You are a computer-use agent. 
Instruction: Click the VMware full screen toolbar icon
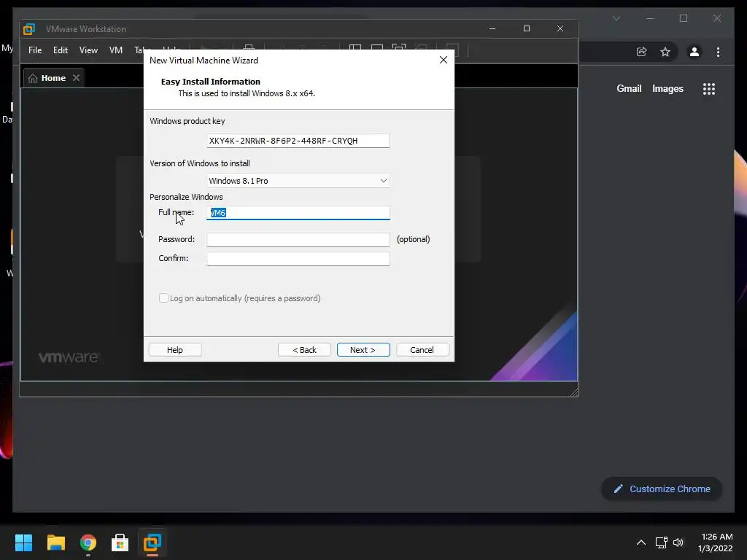399,47
